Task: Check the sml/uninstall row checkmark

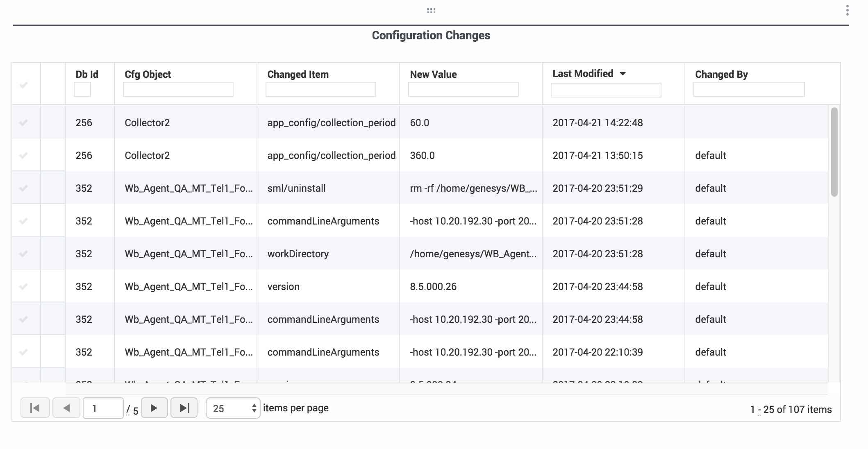Action: (x=24, y=188)
